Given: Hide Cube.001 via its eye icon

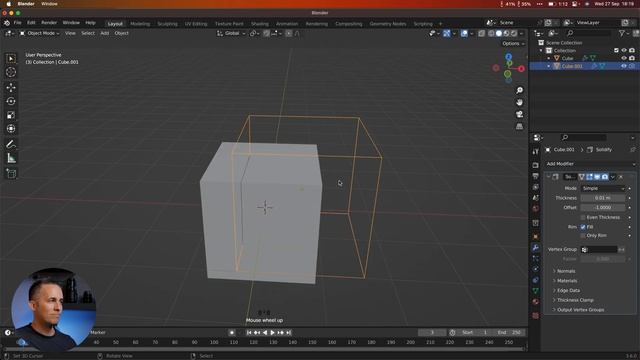Looking at the screenshot, I should [624, 66].
